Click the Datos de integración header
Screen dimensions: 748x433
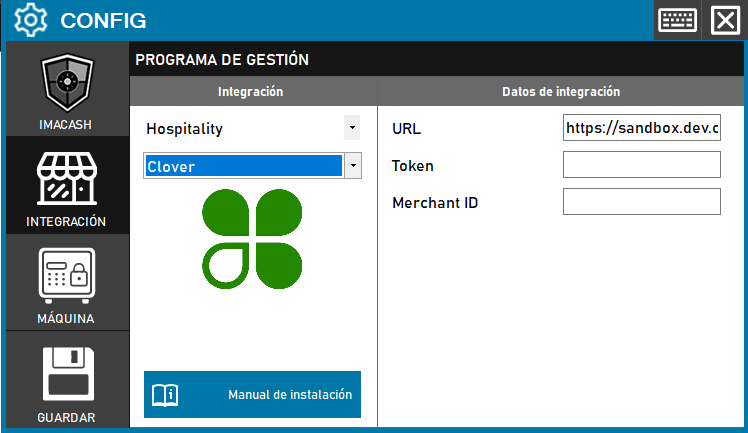tap(560, 91)
